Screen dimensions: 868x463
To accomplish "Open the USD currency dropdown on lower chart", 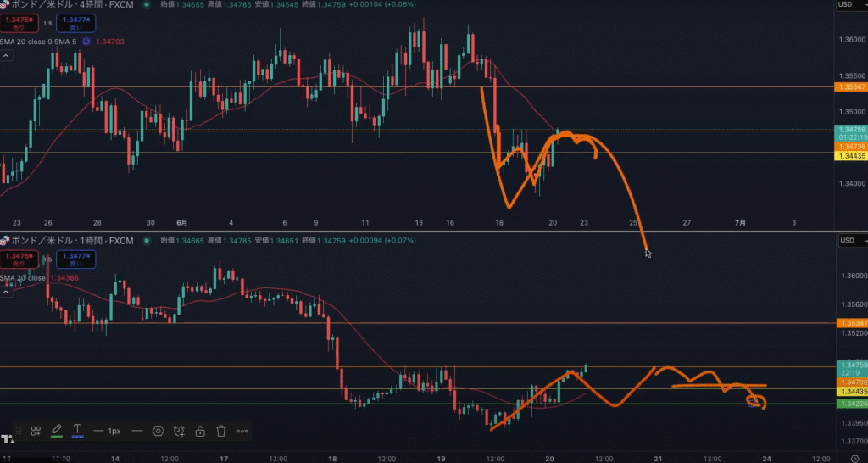I will (853, 240).
